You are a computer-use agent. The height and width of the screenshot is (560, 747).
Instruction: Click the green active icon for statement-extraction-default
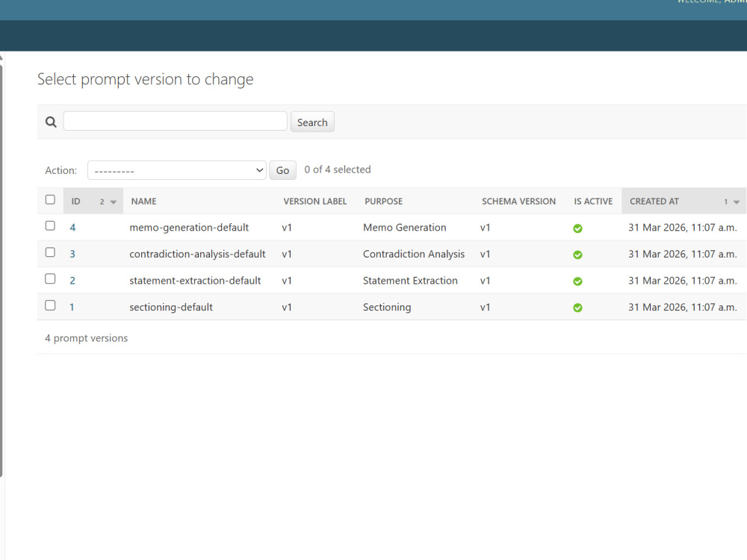pyautogui.click(x=577, y=281)
